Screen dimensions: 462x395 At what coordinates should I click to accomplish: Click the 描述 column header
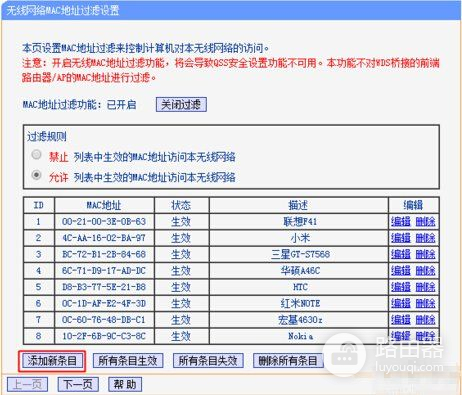coord(298,205)
